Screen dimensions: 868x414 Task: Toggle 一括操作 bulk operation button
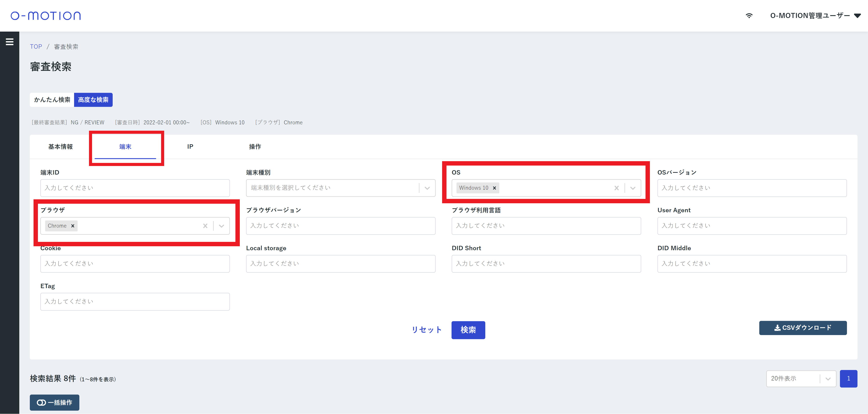(x=55, y=402)
